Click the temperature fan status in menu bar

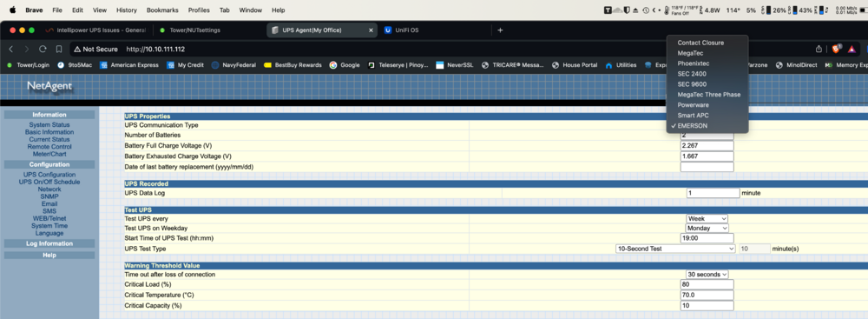pos(684,10)
